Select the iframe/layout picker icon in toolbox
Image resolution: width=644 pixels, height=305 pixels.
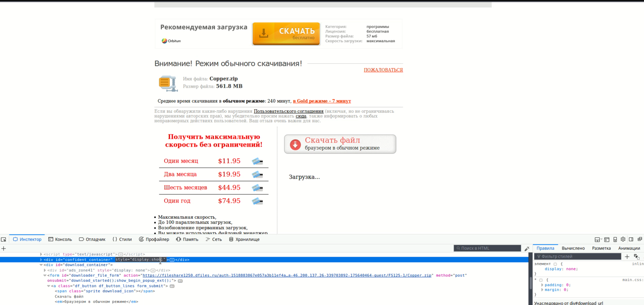[x=597, y=239]
